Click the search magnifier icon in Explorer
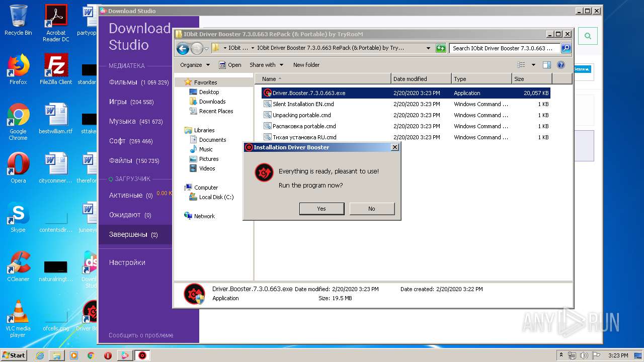 coord(566,48)
